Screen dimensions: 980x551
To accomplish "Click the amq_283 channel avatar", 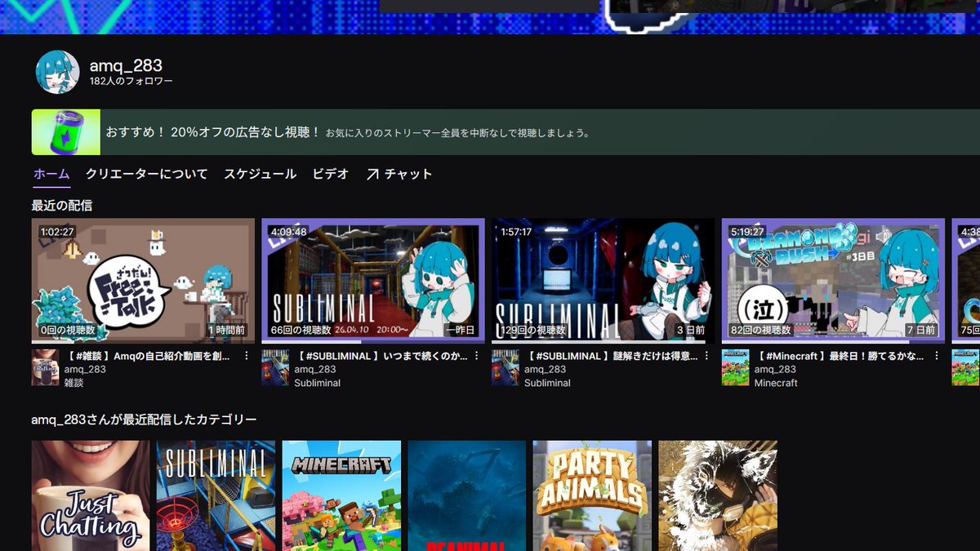I will coord(57,72).
